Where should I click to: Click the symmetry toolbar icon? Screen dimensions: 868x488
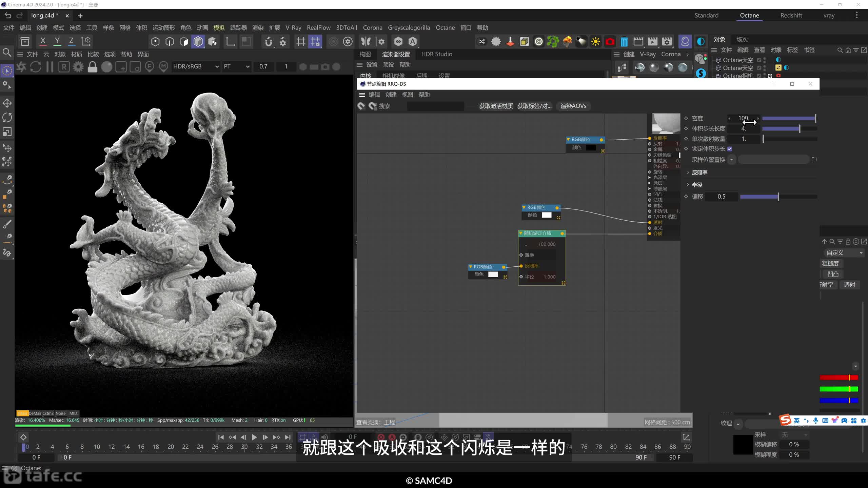click(x=366, y=41)
